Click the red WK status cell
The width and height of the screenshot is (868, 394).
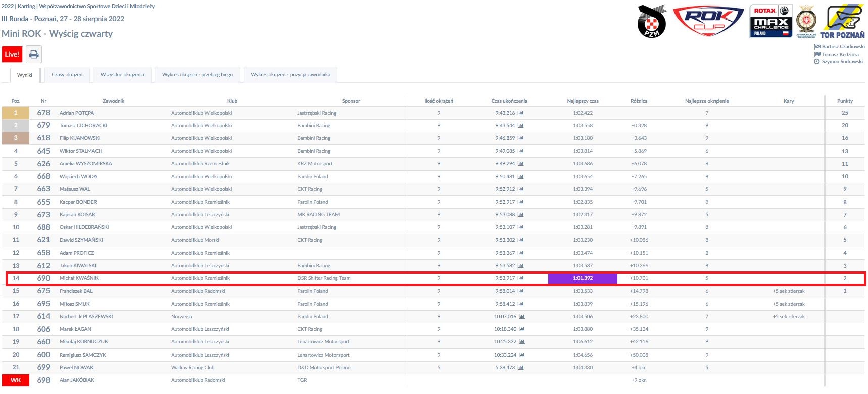[x=16, y=380]
